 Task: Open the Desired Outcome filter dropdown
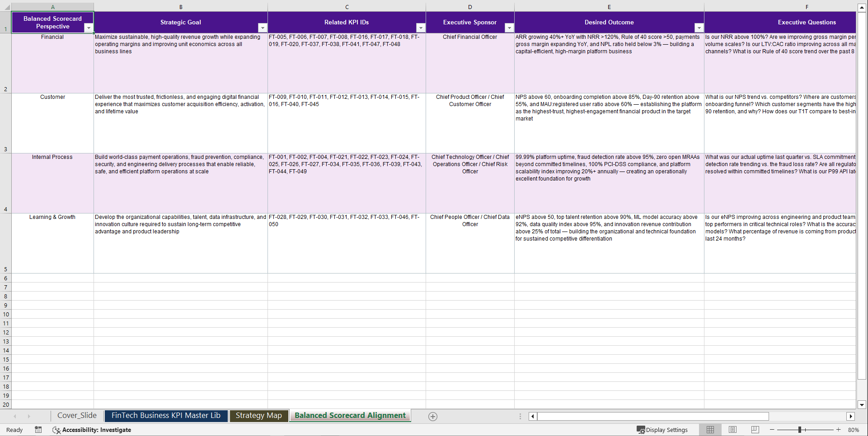[x=699, y=28]
